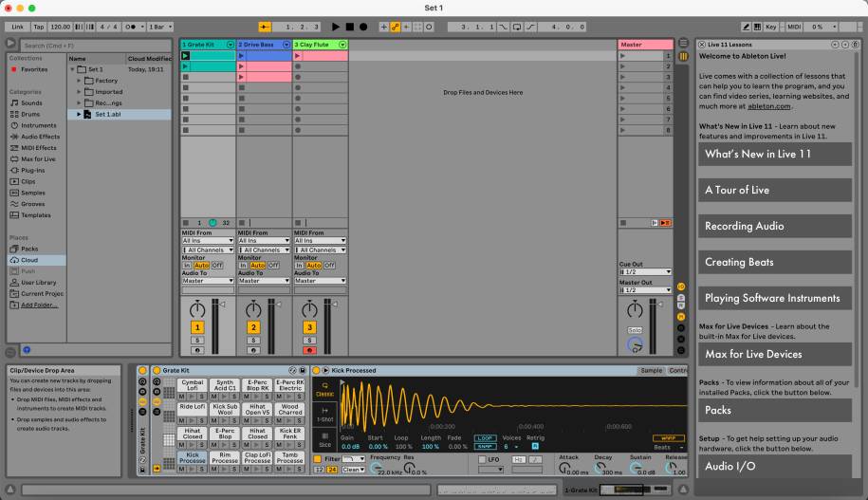
Task: Open the Cue Out 1/2 dropdown
Action: 645,272
